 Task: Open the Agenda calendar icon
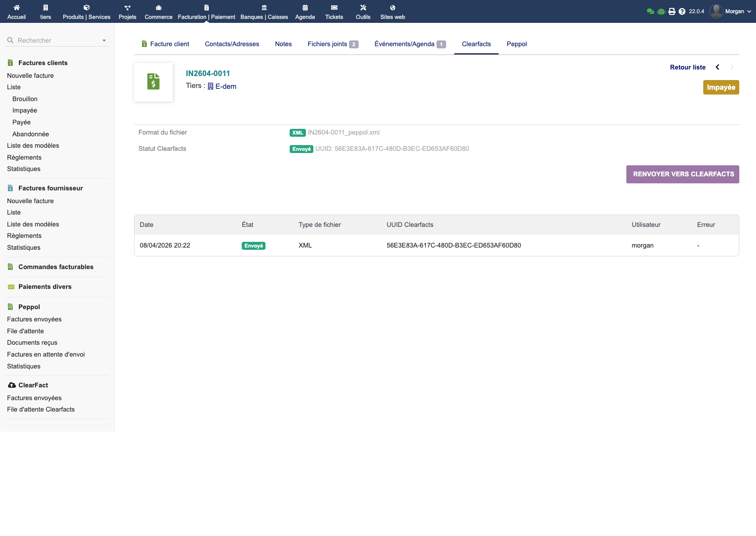click(x=305, y=7)
